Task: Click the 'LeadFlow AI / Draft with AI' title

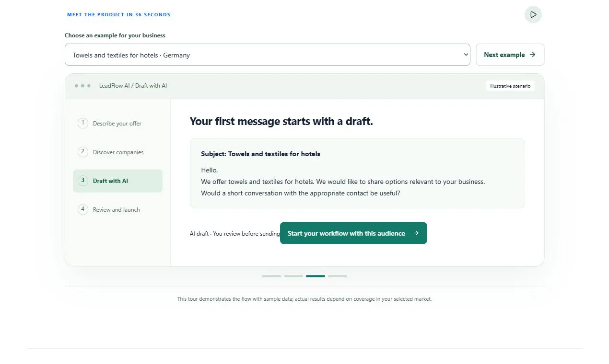Action: 133,86
